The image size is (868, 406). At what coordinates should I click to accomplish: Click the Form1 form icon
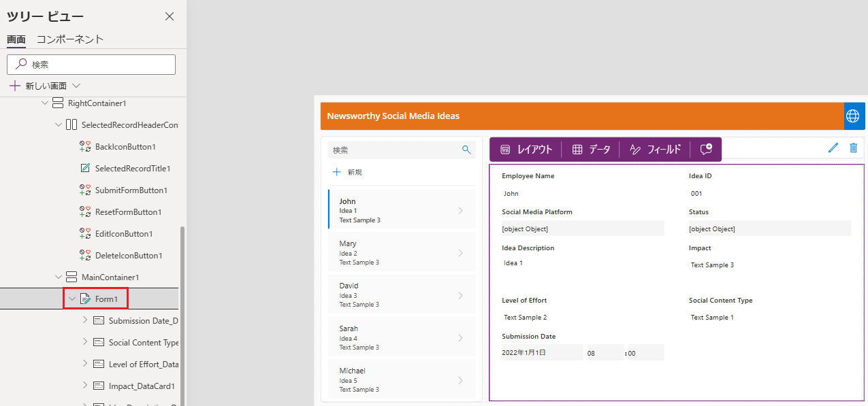click(85, 299)
